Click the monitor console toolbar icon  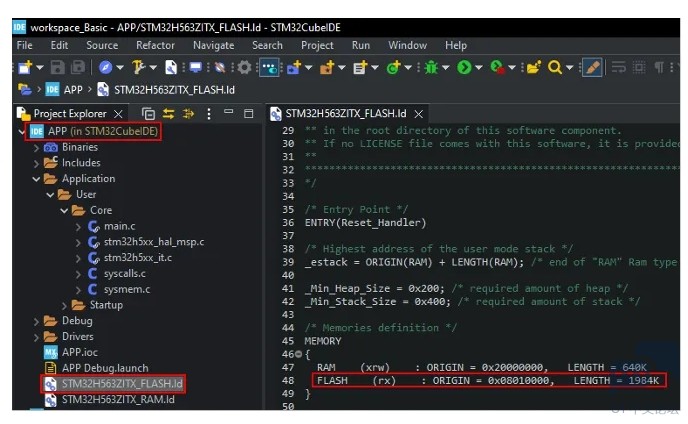195,67
